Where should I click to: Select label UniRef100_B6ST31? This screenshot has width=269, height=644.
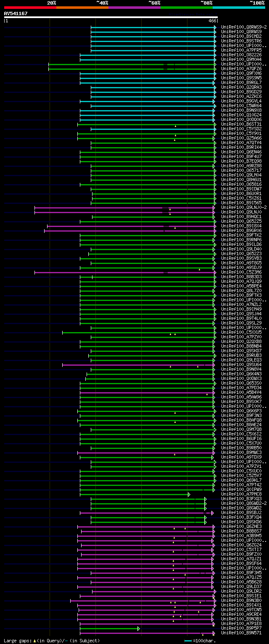(x=241, y=124)
